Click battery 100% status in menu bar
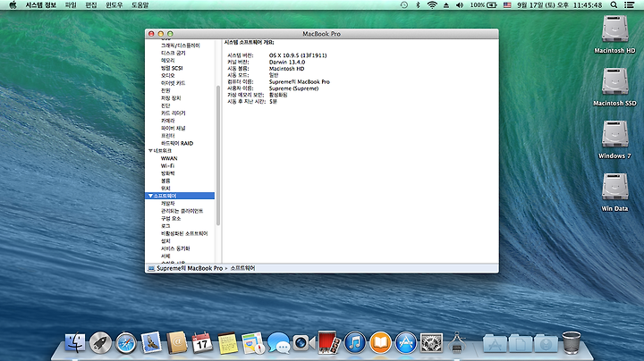 483,5
